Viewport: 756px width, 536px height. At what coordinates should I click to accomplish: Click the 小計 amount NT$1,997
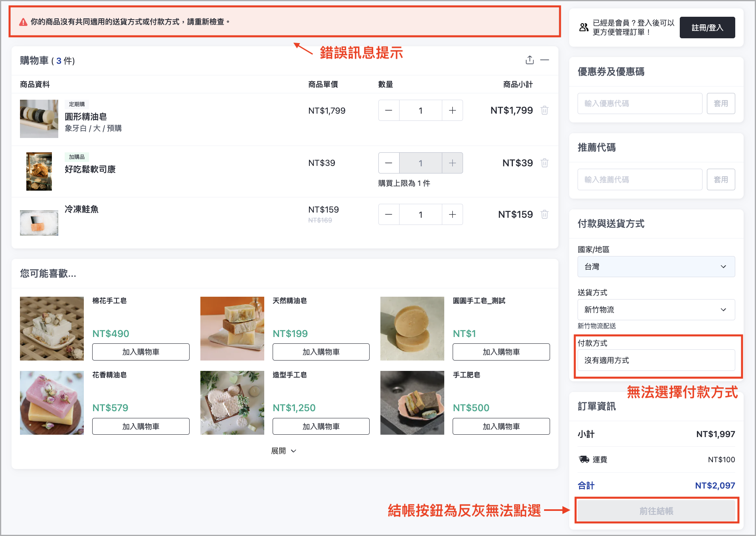point(716,434)
